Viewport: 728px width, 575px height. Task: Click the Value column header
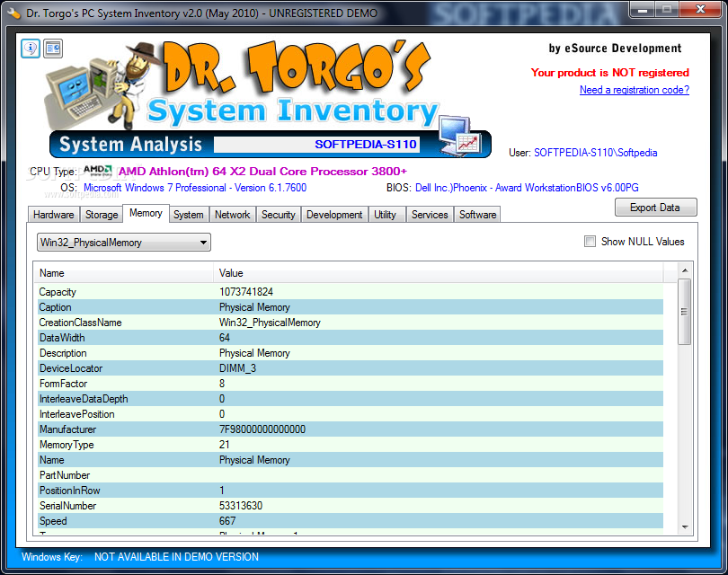(x=439, y=273)
